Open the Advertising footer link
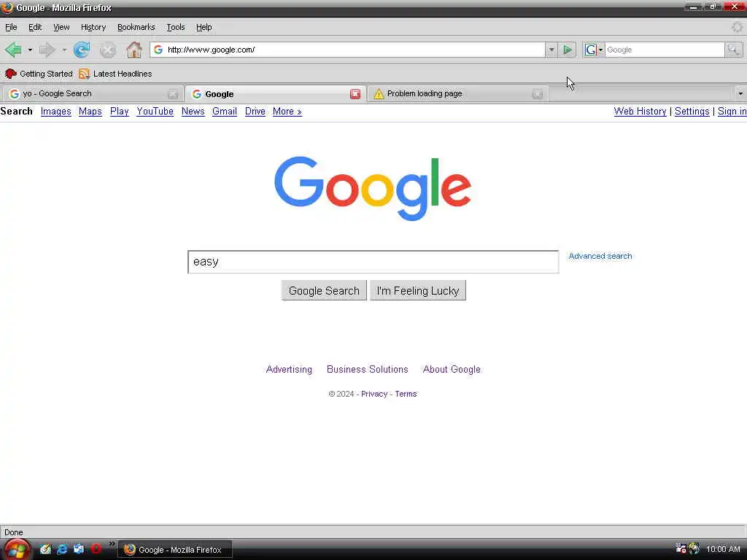This screenshot has width=747, height=560. tap(289, 370)
